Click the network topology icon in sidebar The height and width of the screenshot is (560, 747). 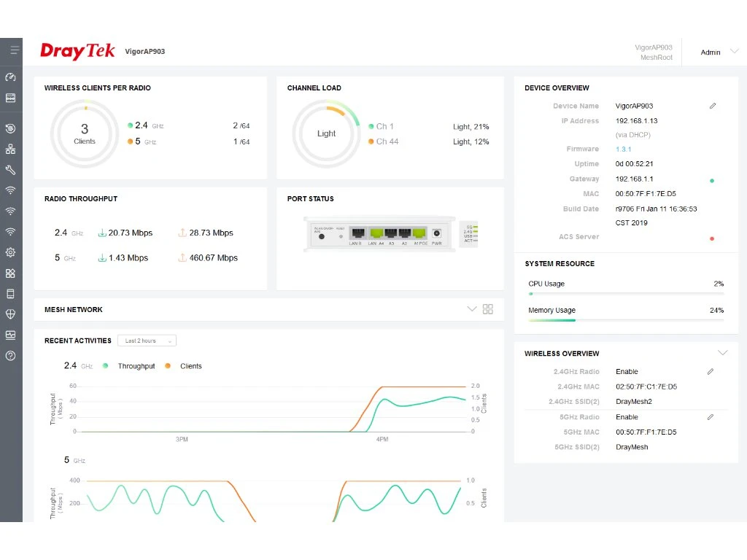(10, 149)
